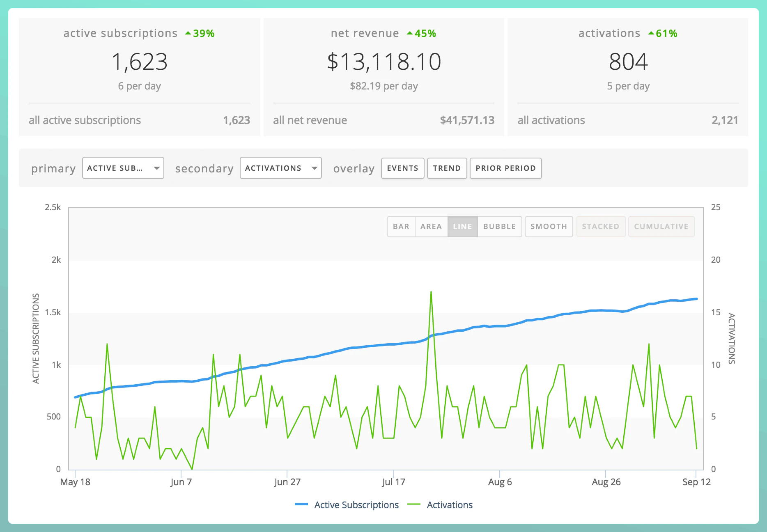
Task: Click the 6 per day text
Action: pyautogui.click(x=140, y=86)
